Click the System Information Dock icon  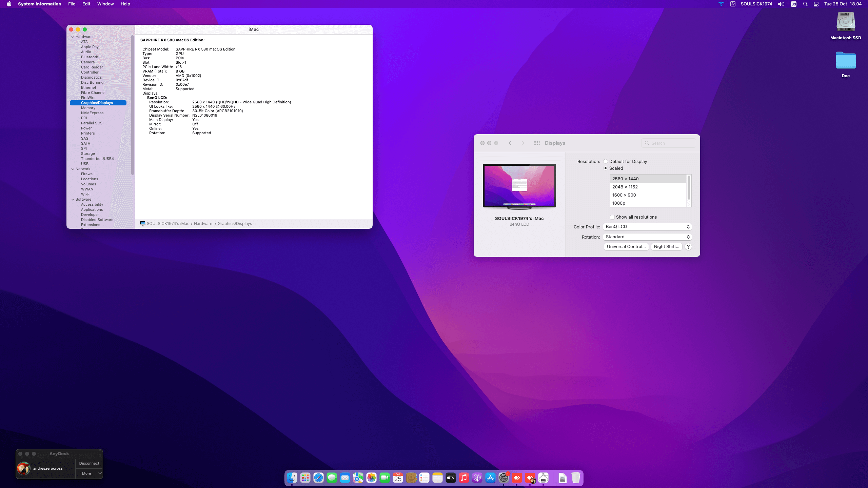click(x=543, y=478)
